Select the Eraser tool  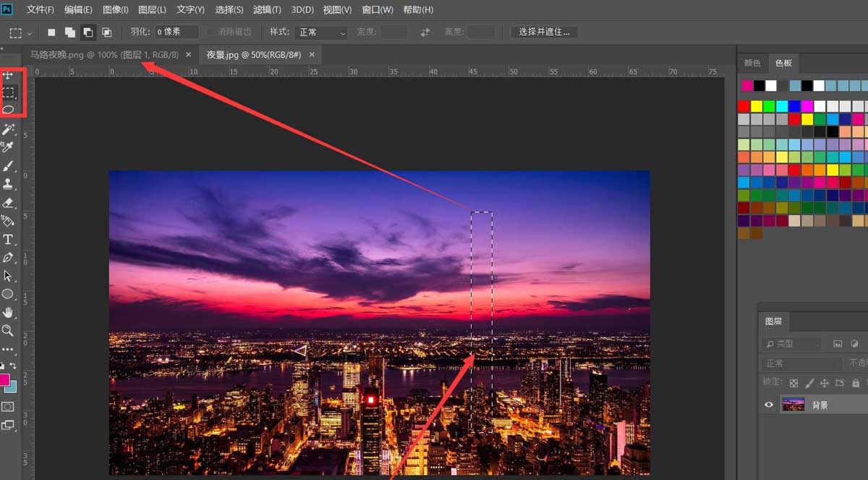tap(9, 203)
